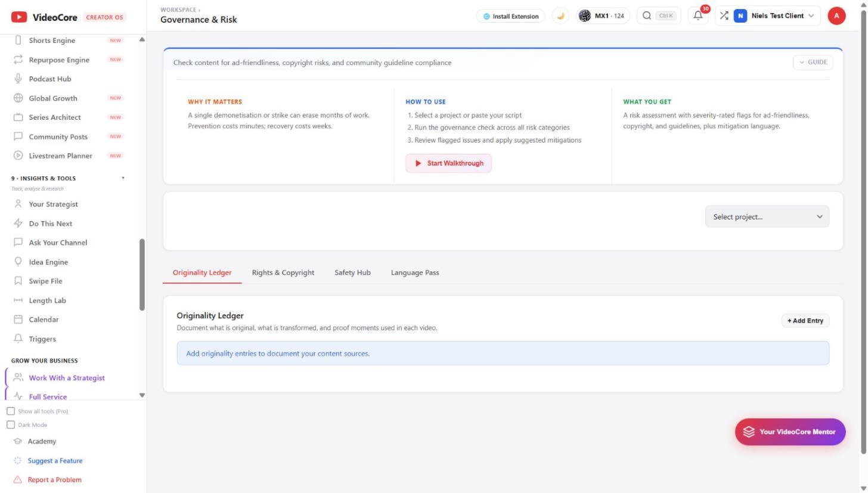Open Shorts Engine from sidebar
This screenshot has height=493, width=868.
pyautogui.click(x=52, y=41)
